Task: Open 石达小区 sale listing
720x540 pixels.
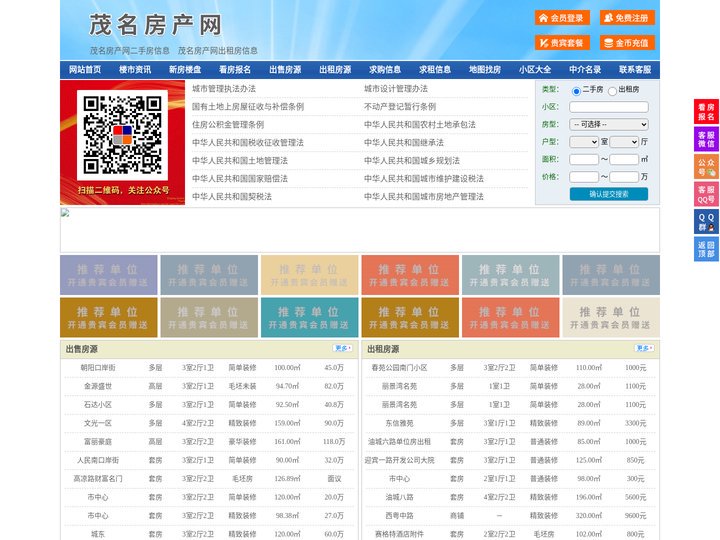Action: [x=98, y=404]
